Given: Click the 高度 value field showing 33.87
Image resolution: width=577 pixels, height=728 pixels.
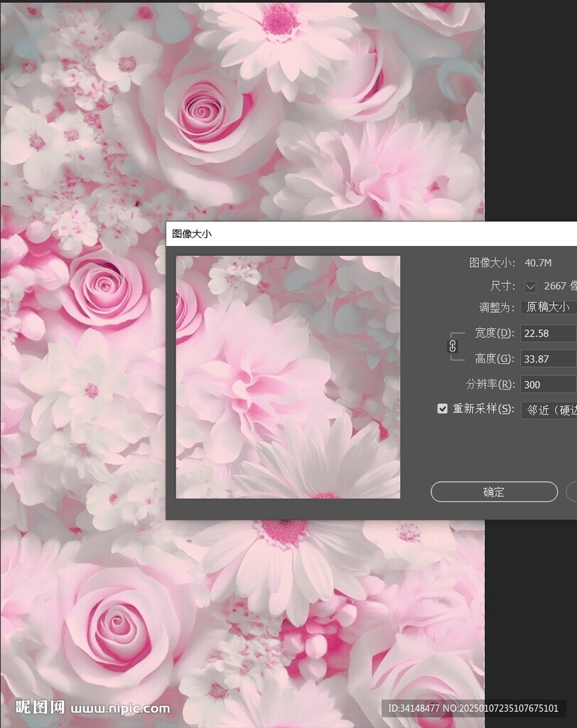Looking at the screenshot, I should coord(548,359).
